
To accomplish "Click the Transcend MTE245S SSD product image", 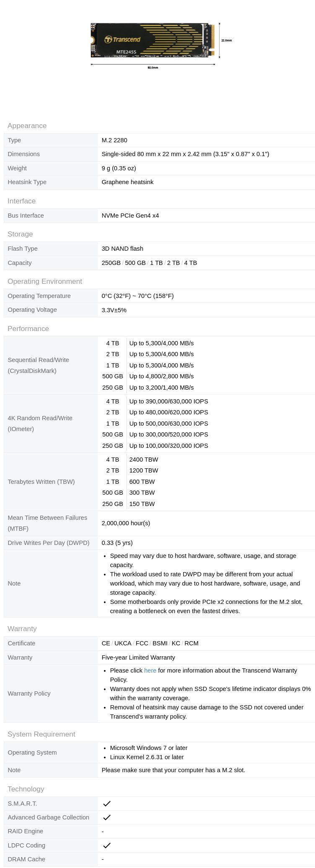I will (153, 40).
